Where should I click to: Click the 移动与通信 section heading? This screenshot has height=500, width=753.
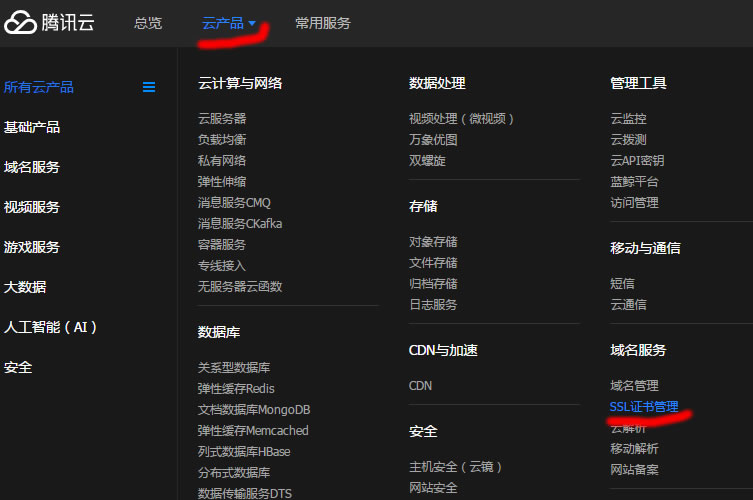coord(645,248)
